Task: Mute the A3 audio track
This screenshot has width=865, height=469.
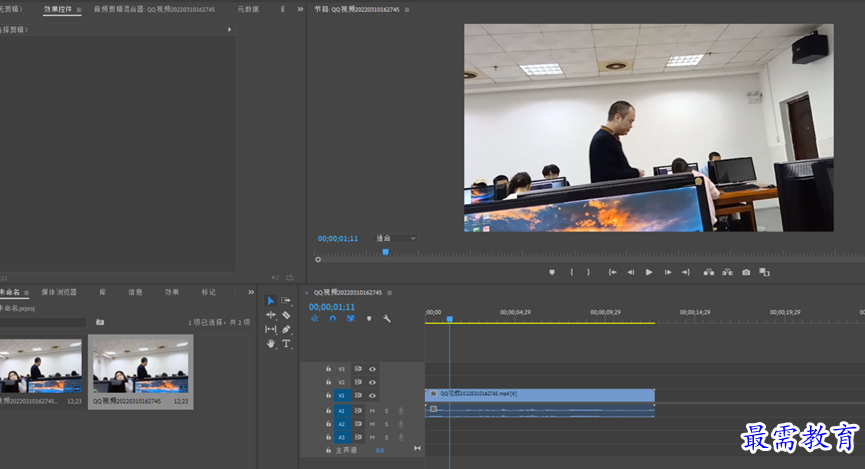Action: tap(372, 438)
